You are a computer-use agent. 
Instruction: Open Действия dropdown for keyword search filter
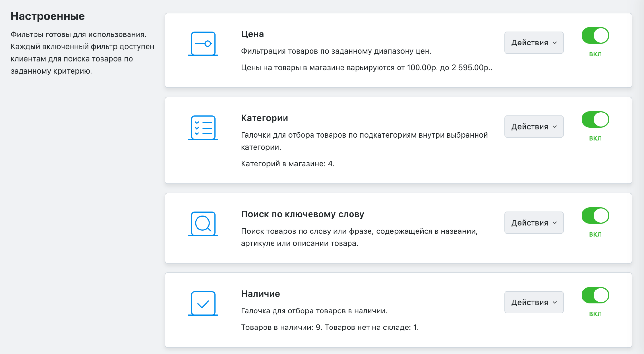point(534,223)
